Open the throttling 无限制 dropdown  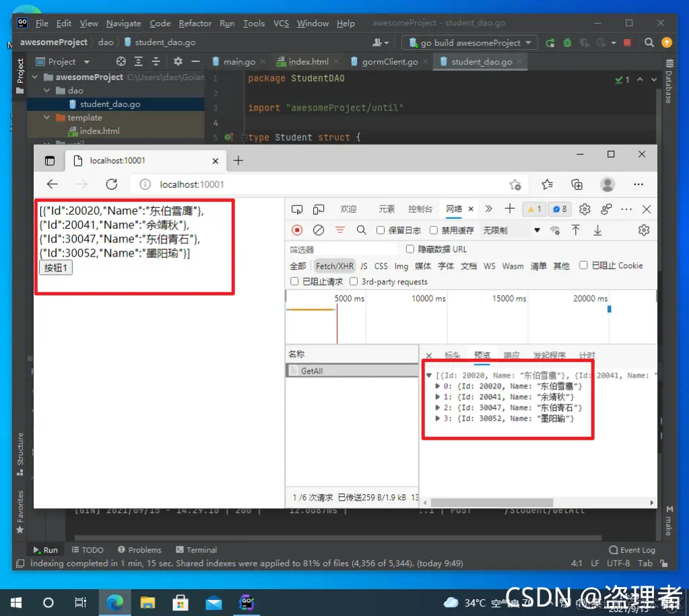[511, 230]
